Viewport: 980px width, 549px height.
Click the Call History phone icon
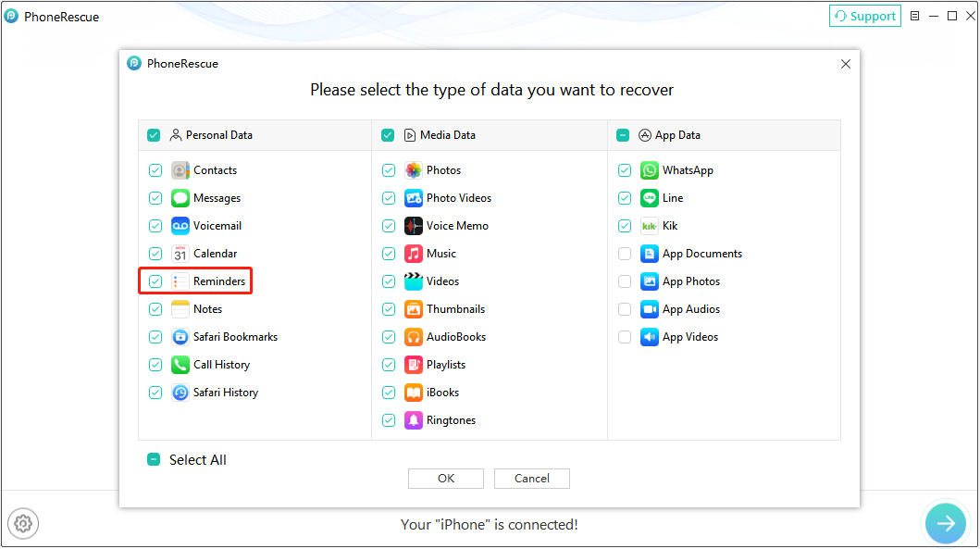click(180, 365)
